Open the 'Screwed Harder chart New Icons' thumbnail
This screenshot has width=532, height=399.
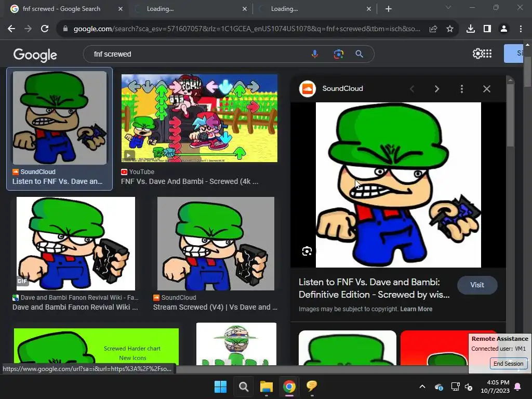click(x=96, y=347)
